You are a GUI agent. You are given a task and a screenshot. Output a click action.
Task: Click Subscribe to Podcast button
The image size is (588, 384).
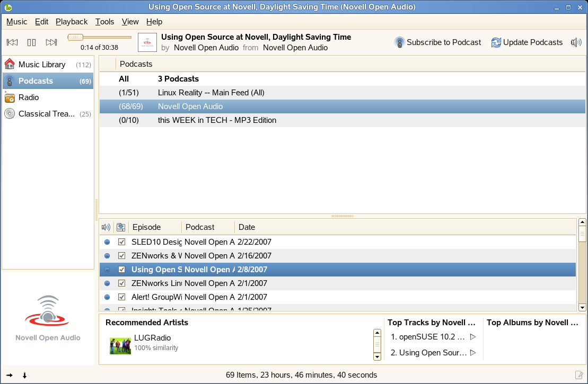pyautogui.click(x=437, y=42)
